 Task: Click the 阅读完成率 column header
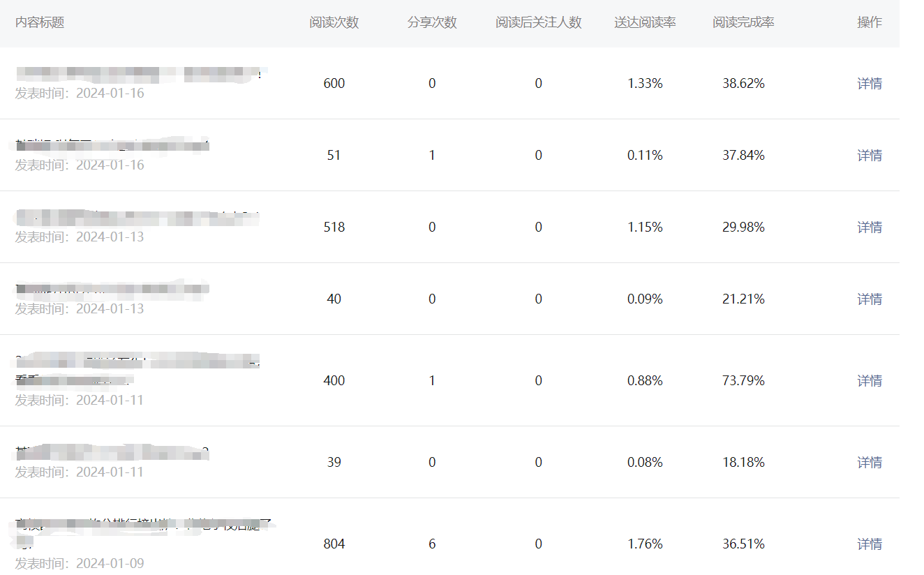pyautogui.click(x=743, y=22)
